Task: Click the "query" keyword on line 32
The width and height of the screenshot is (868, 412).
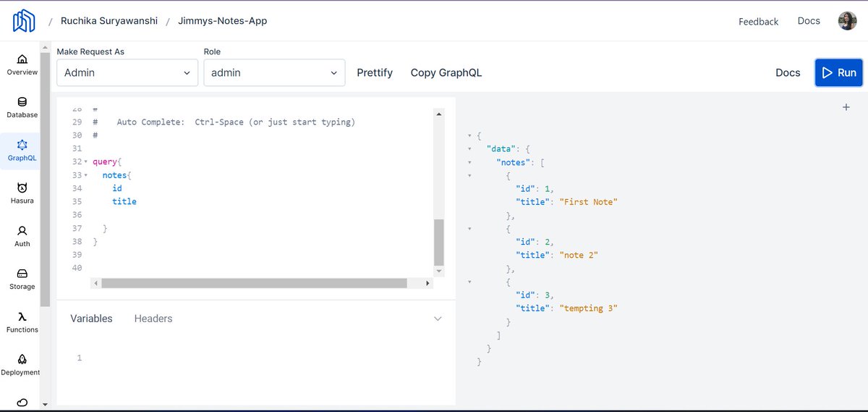Action: (x=105, y=162)
